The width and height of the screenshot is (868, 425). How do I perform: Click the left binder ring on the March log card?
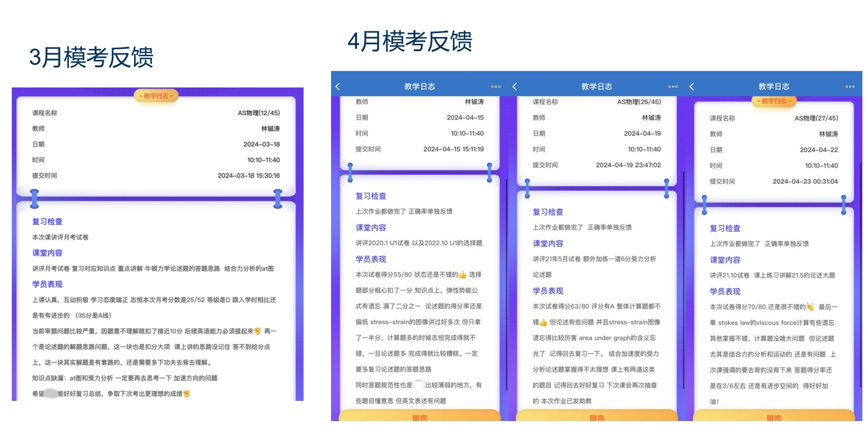35,198
